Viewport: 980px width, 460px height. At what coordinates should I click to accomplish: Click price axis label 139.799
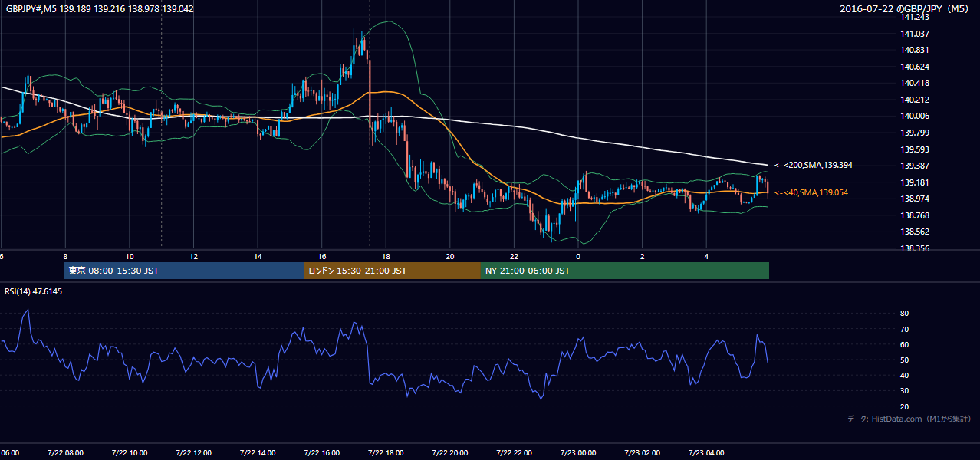(915, 133)
